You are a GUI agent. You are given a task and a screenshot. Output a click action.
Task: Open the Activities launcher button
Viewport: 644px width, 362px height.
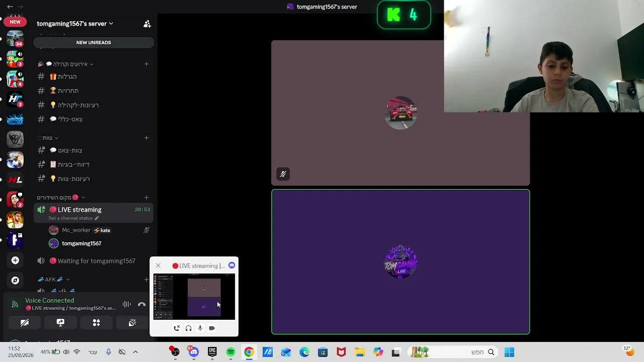pyautogui.click(x=96, y=323)
